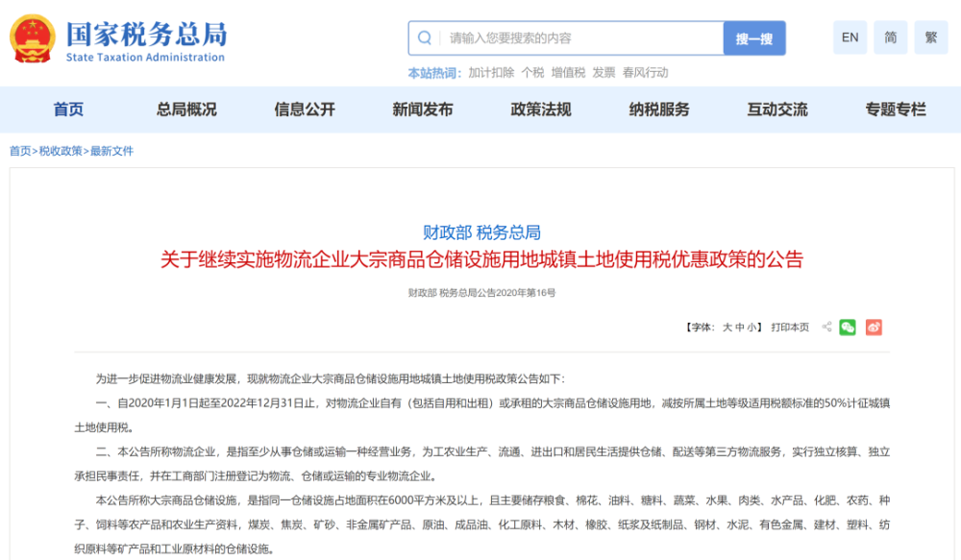Set font size to 大
Image resolution: width=961 pixels, height=560 pixels.
(727, 328)
